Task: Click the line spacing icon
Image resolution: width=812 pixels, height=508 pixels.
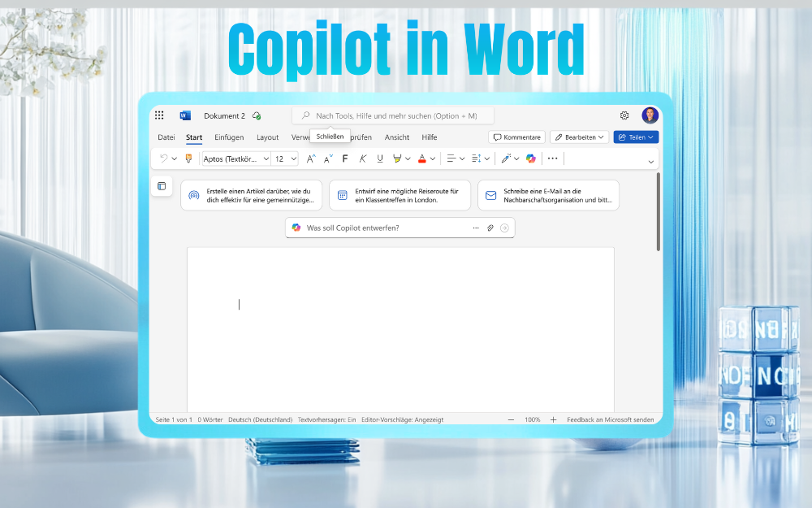Action: tap(477, 158)
